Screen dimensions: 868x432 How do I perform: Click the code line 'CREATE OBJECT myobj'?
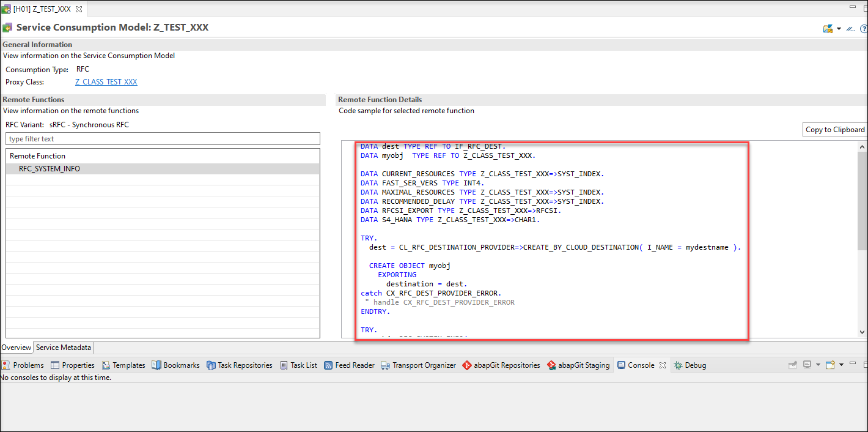tap(410, 266)
